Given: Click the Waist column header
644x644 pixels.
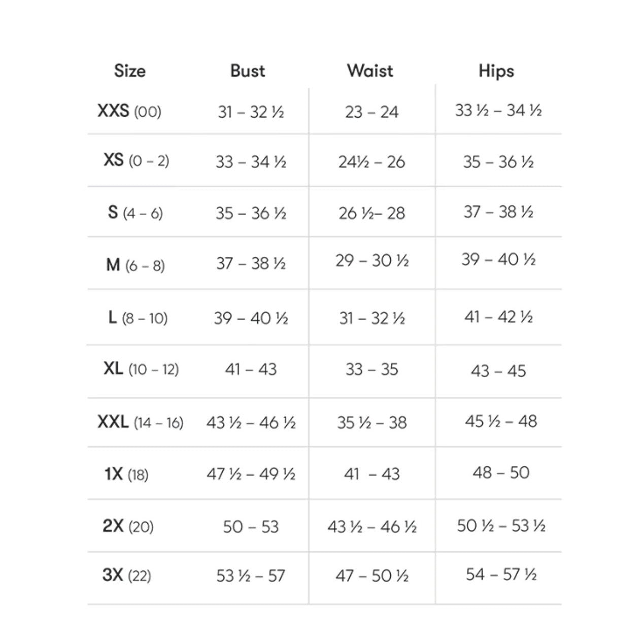Looking at the screenshot, I should [370, 71].
